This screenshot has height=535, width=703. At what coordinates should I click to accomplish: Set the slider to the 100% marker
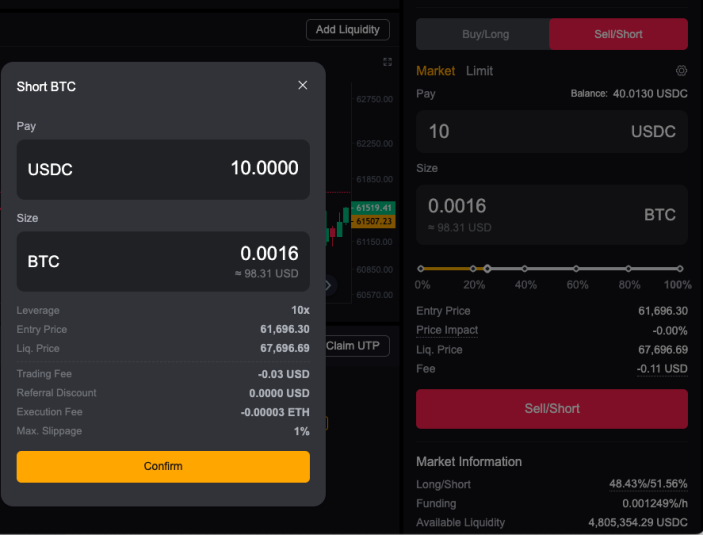pyautogui.click(x=680, y=269)
